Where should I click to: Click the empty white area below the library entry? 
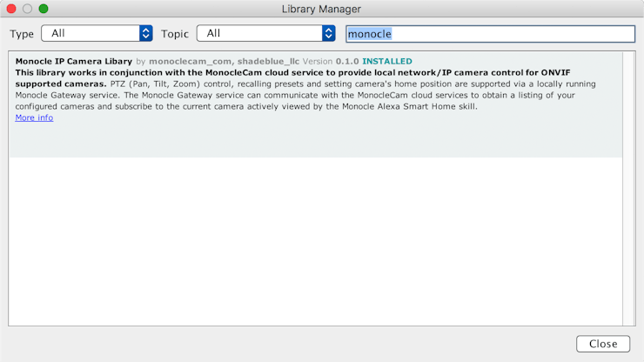pos(313,244)
